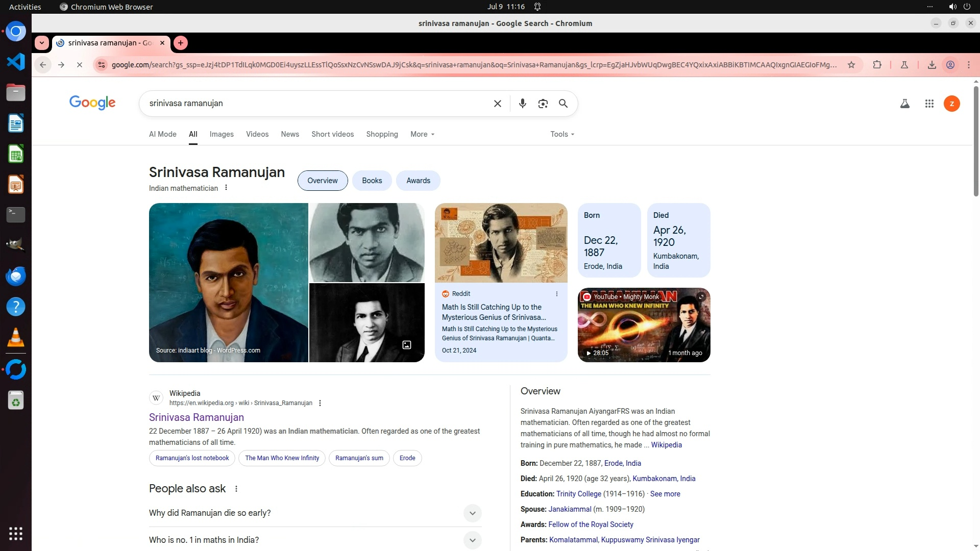The width and height of the screenshot is (980, 551).
Task: Bookmark this page with star icon
Action: 851,65
